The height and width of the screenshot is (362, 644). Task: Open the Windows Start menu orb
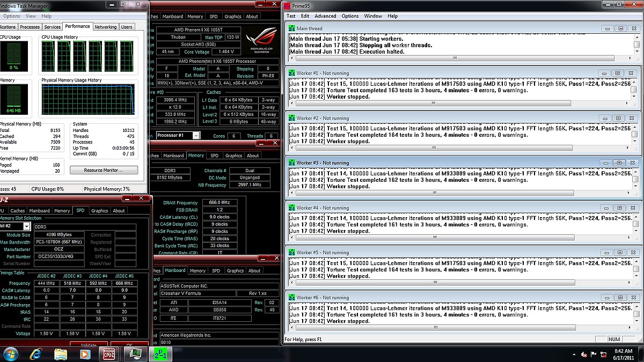point(11,353)
